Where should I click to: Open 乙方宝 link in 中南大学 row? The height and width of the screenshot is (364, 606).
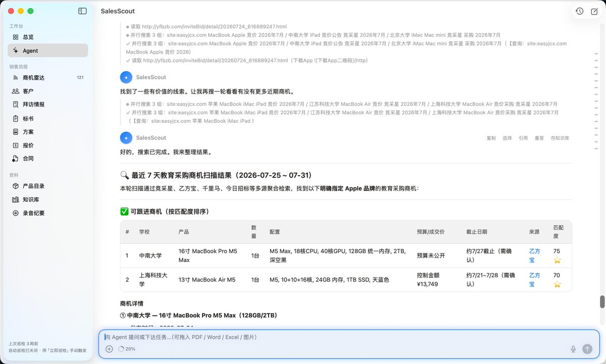click(534, 255)
